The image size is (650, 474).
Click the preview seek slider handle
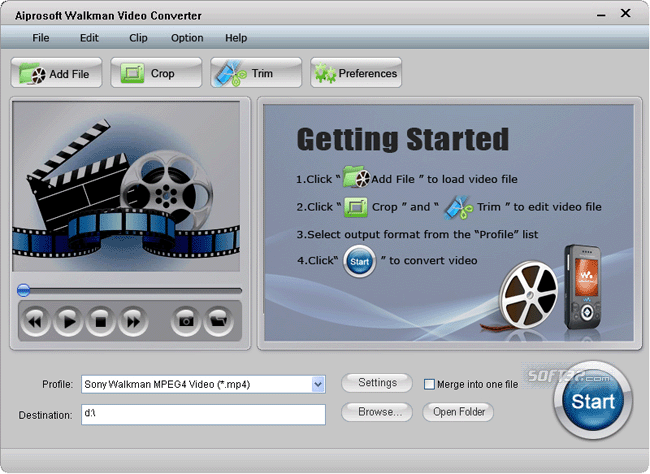tap(24, 290)
